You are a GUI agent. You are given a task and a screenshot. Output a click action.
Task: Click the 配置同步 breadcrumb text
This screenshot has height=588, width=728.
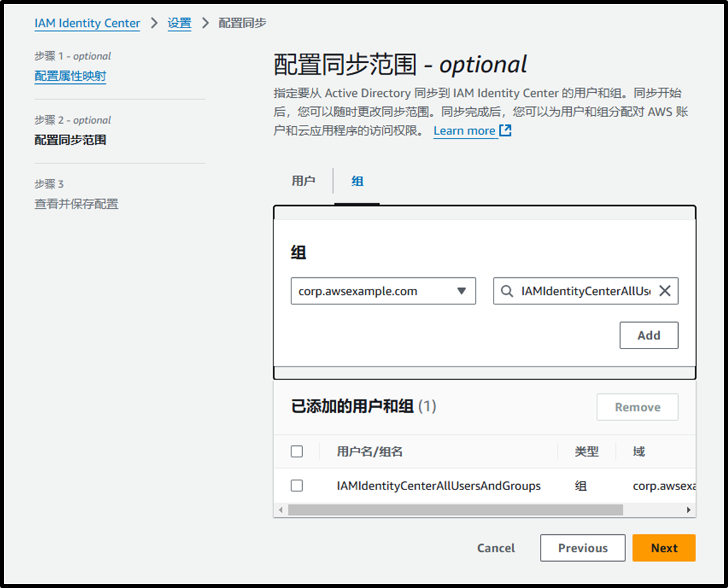coord(242,23)
